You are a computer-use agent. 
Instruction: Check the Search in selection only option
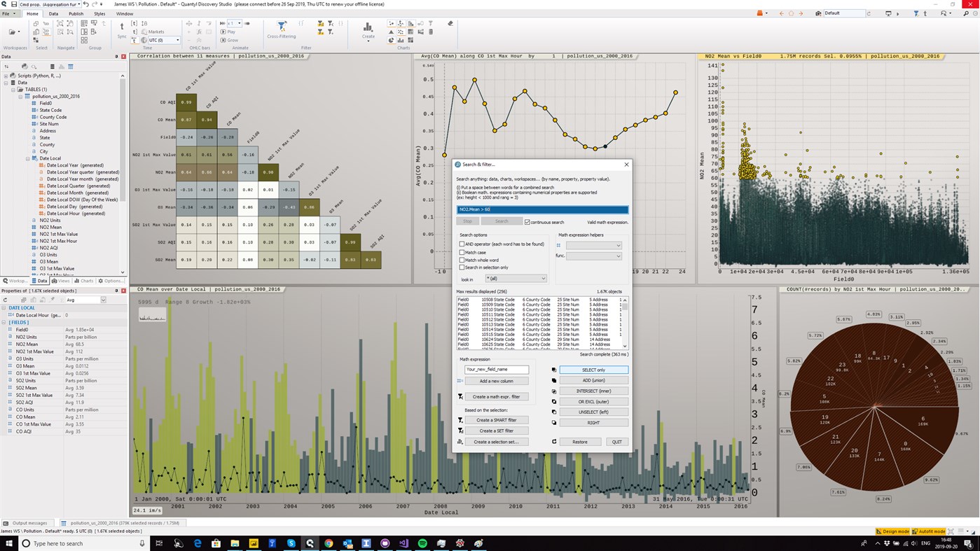[462, 267]
